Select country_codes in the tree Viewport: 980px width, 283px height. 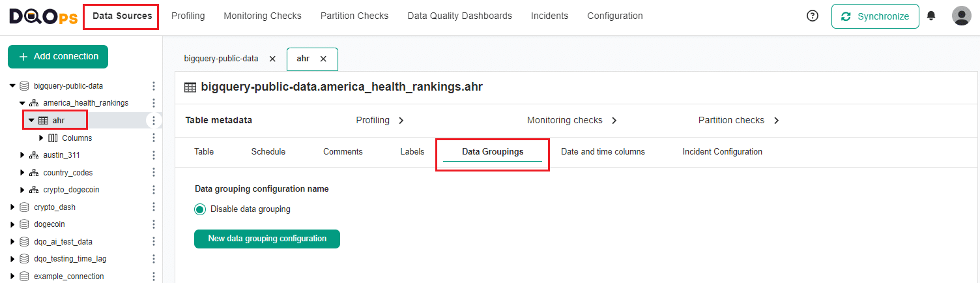point(68,173)
